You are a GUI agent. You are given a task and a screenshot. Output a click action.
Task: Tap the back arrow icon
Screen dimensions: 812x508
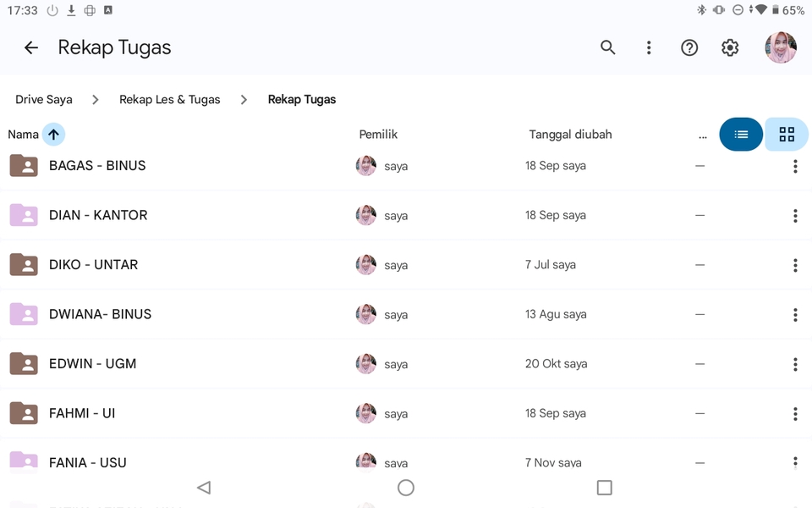[x=31, y=47]
